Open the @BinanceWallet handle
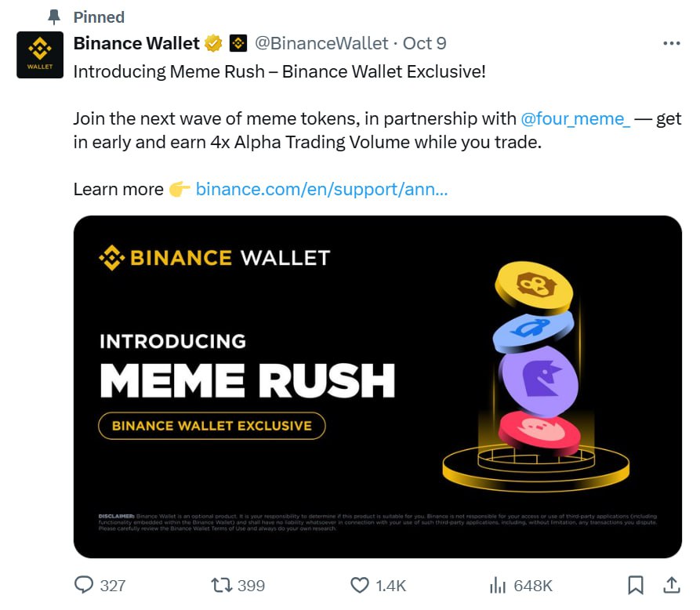The height and width of the screenshot is (610, 700). pyautogui.click(x=321, y=43)
